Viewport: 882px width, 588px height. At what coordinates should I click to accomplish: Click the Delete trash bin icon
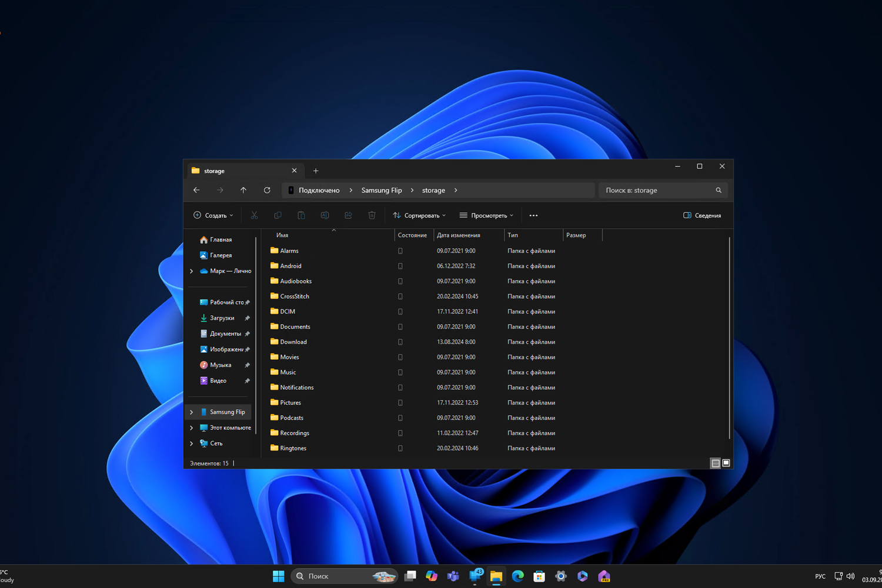(372, 215)
